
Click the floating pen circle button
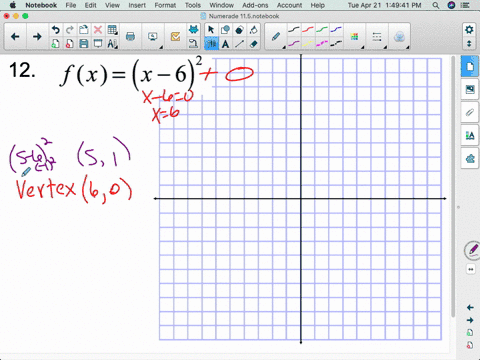(472, 250)
